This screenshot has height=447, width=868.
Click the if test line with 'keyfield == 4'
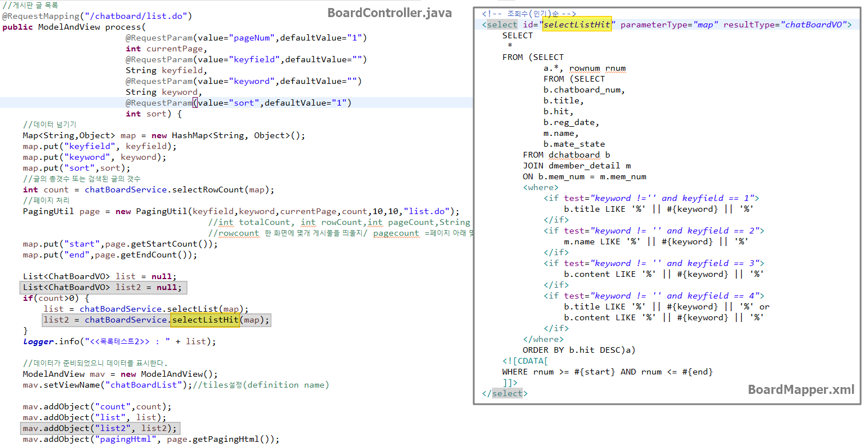(x=654, y=296)
